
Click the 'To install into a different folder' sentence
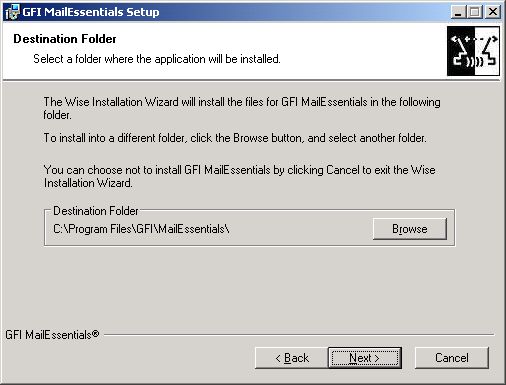coord(235,138)
